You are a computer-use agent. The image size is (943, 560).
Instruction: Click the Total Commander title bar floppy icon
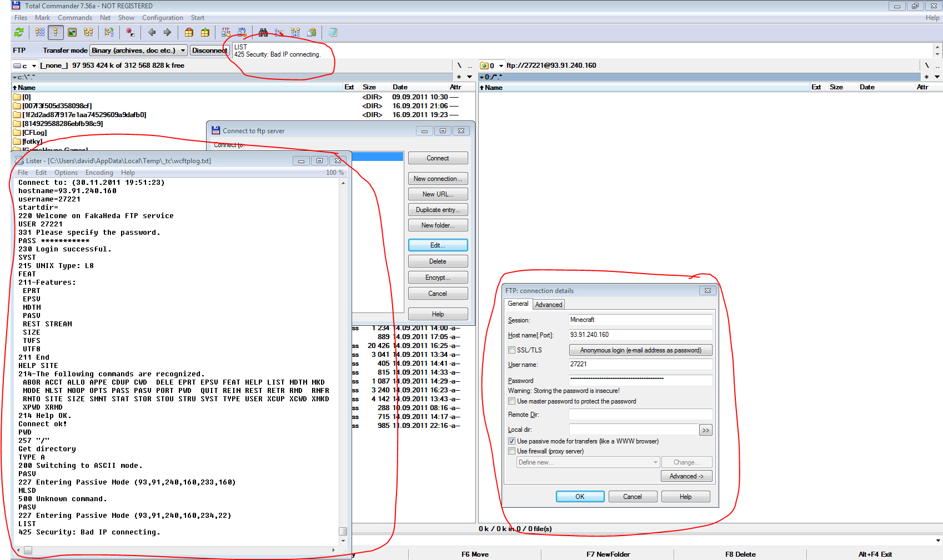(16, 6)
